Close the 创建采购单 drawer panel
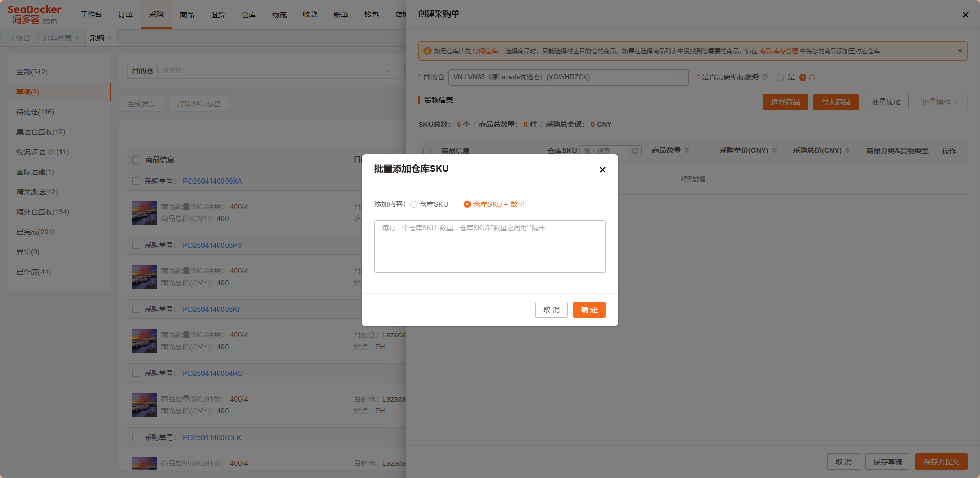The height and width of the screenshot is (478, 980). (965, 15)
